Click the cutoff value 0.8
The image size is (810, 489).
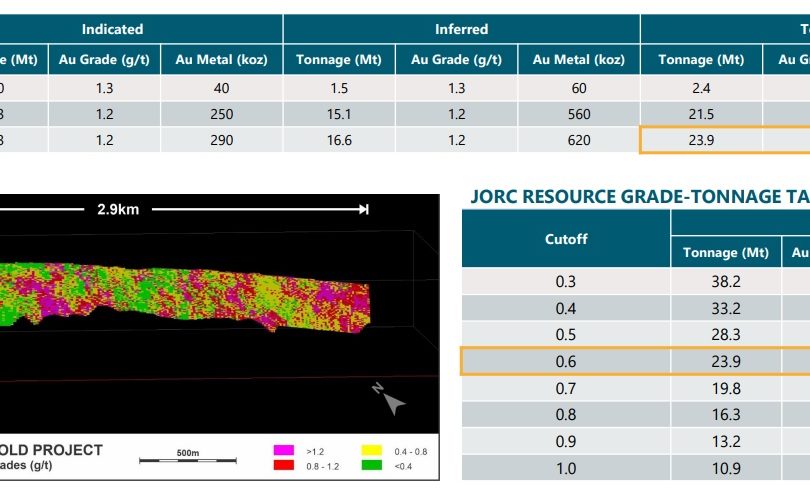coord(566,415)
